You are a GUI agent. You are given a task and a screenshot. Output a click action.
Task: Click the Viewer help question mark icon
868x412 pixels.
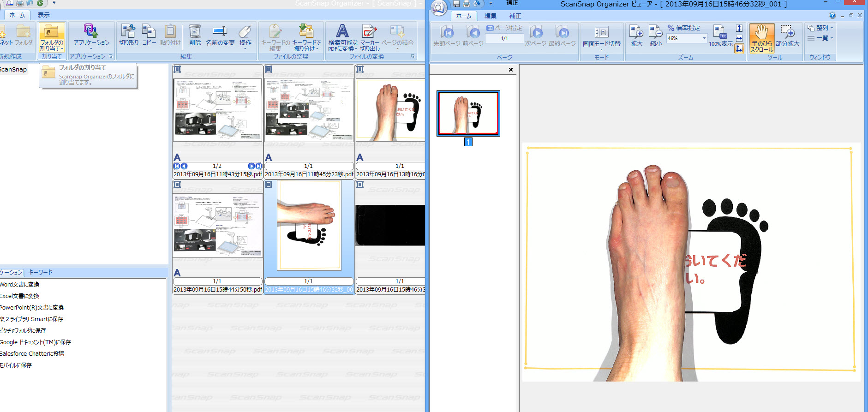point(832,16)
